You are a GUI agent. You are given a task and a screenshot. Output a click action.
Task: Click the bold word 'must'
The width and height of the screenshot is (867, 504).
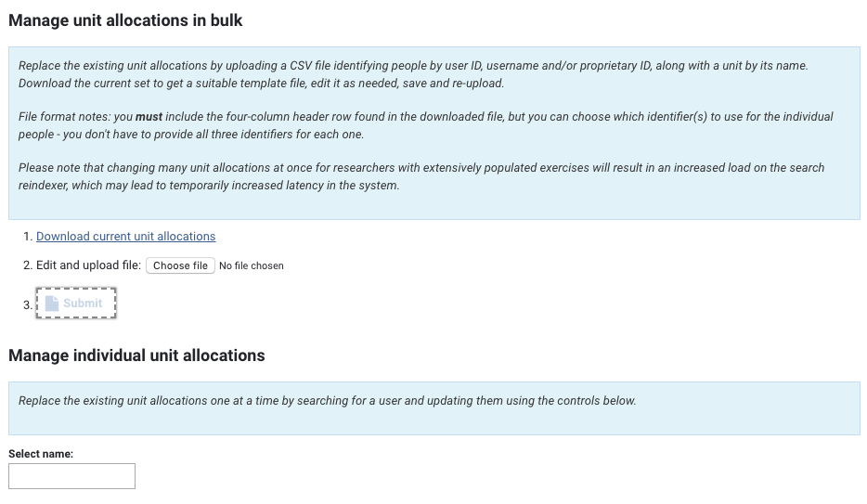click(x=149, y=117)
